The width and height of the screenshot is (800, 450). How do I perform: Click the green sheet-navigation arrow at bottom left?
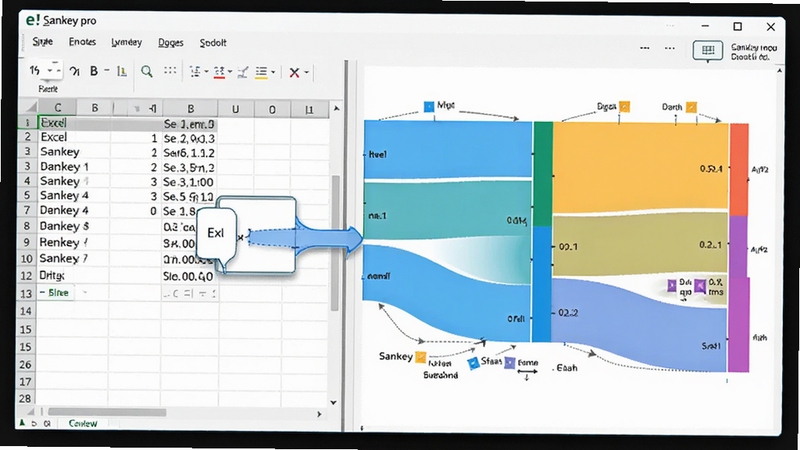click(x=22, y=423)
